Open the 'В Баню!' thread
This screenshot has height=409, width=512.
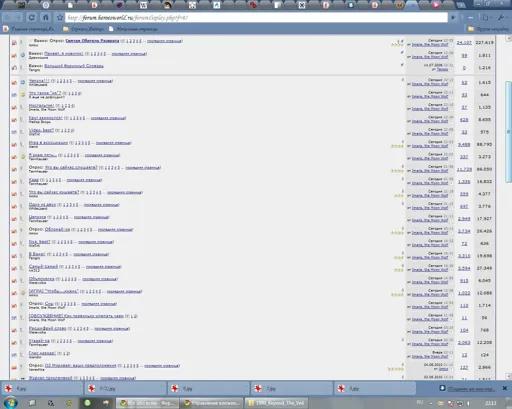[x=37, y=254]
